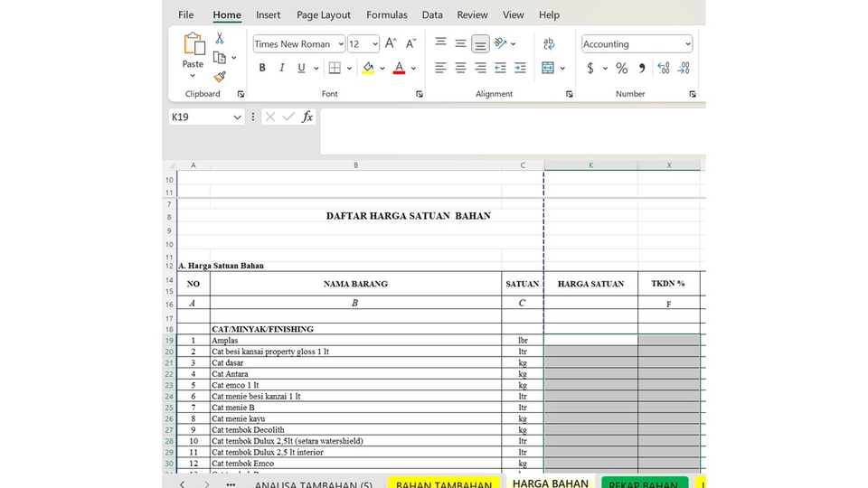Open the REKAP BAHAN sheet tab

[x=643, y=483]
